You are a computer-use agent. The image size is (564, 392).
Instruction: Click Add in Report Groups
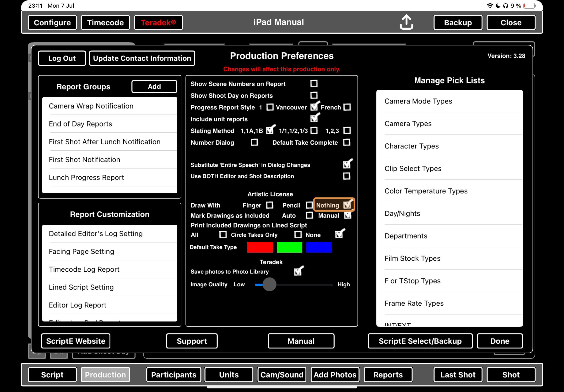[x=154, y=87]
